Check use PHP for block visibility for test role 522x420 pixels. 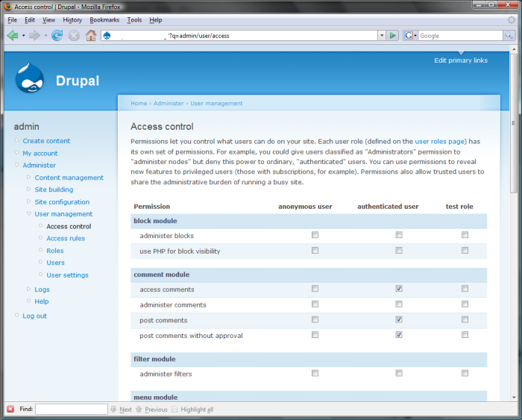pyautogui.click(x=465, y=250)
